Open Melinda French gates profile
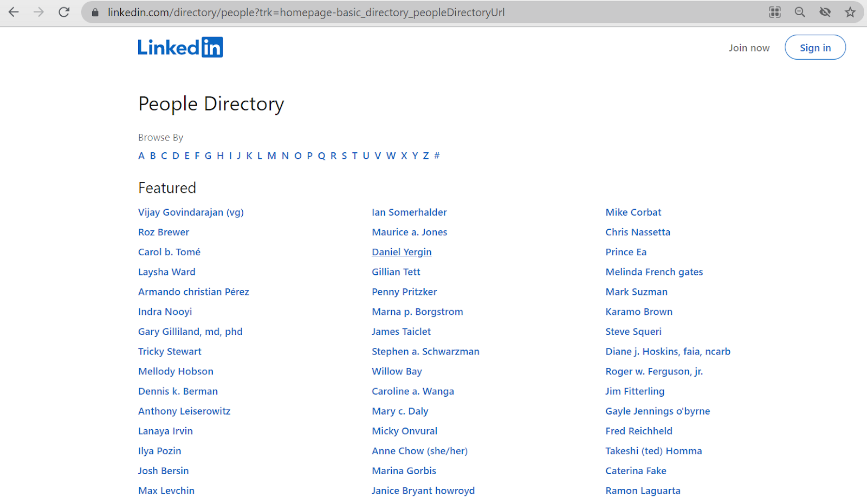The image size is (867, 504). (654, 272)
